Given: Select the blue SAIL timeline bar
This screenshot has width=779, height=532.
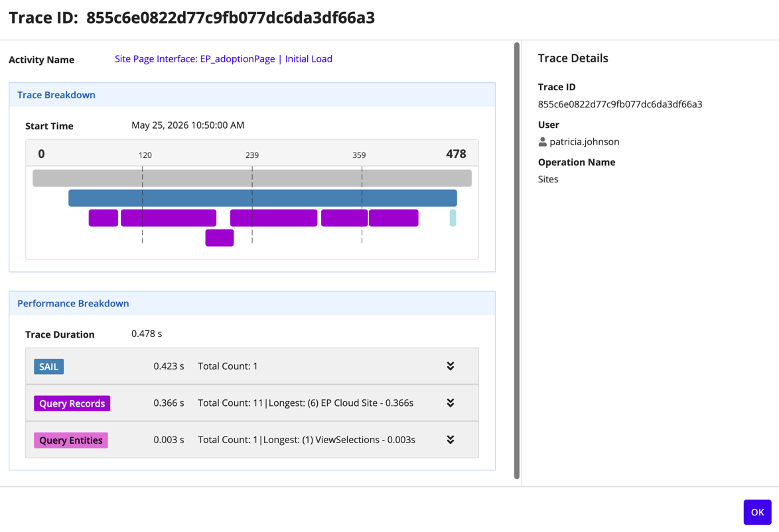Looking at the screenshot, I should (x=262, y=198).
